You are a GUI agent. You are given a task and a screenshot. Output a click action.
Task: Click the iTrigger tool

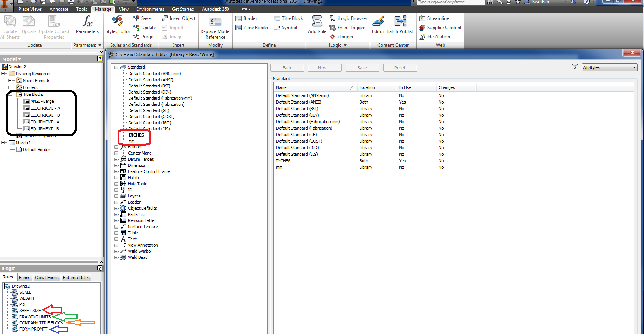341,37
